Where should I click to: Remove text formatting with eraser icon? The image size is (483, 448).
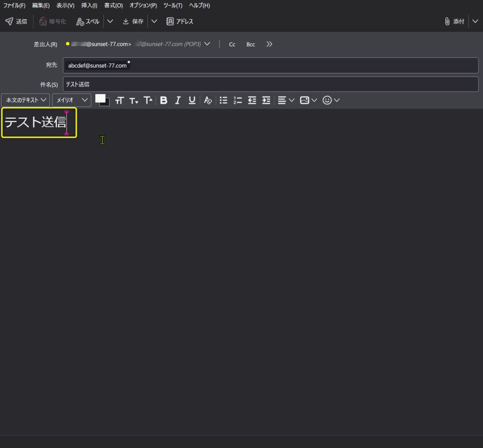pyautogui.click(x=208, y=101)
